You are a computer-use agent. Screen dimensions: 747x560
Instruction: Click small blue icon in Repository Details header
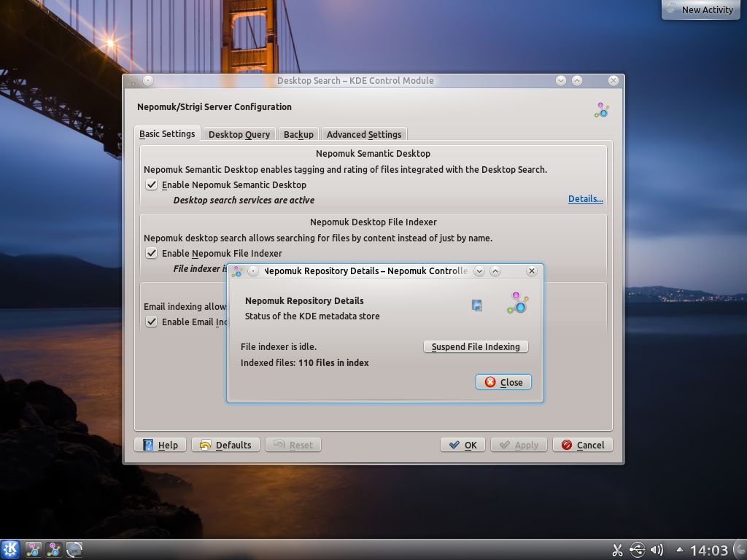[477, 306]
